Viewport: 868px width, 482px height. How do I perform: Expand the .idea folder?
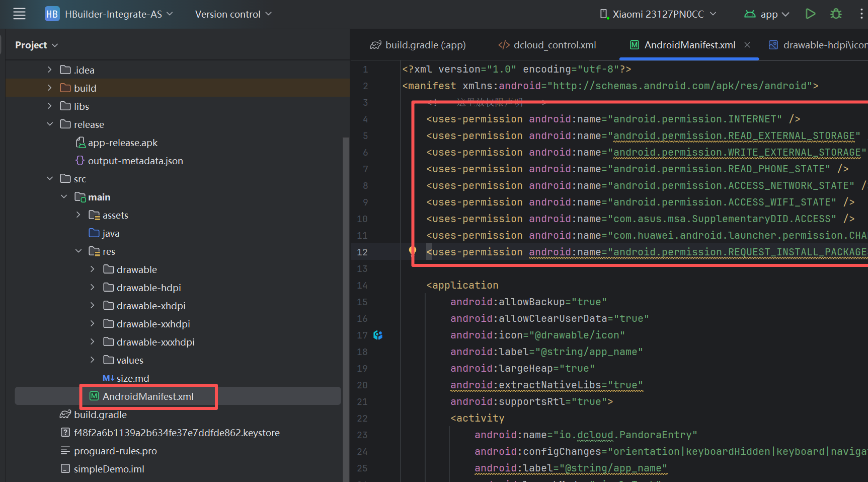[49, 70]
